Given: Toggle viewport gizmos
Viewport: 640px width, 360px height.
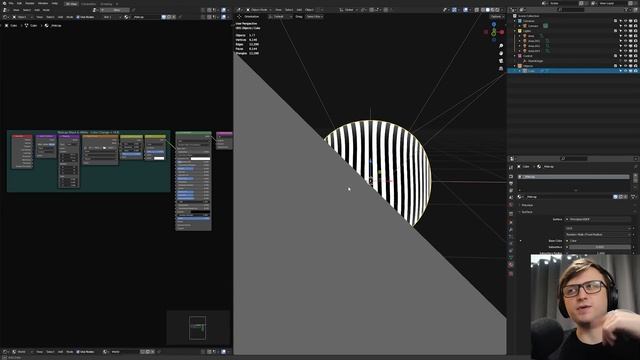Looking at the screenshot, I should tap(454, 10).
